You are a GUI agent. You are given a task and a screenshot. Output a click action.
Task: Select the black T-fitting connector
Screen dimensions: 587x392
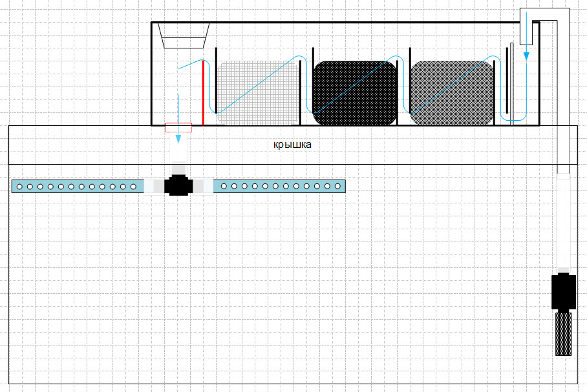point(178,185)
